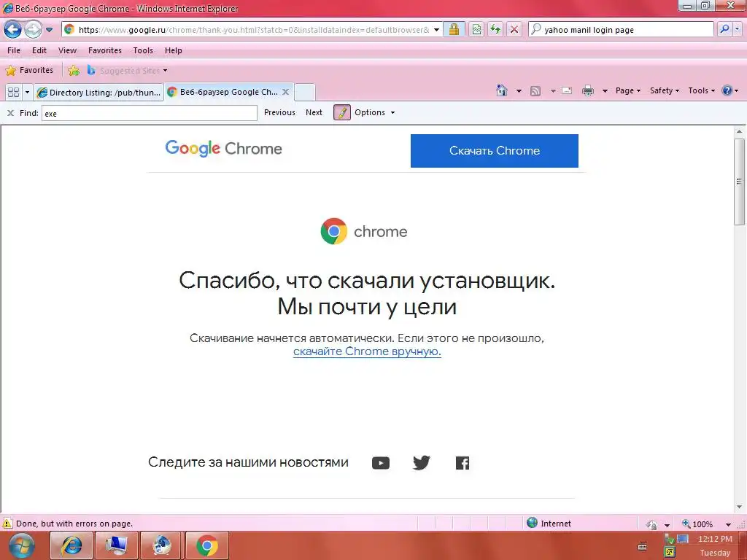The image size is (747, 560).
Task: Open Internet Explorer from the taskbar
Action: [71, 546]
